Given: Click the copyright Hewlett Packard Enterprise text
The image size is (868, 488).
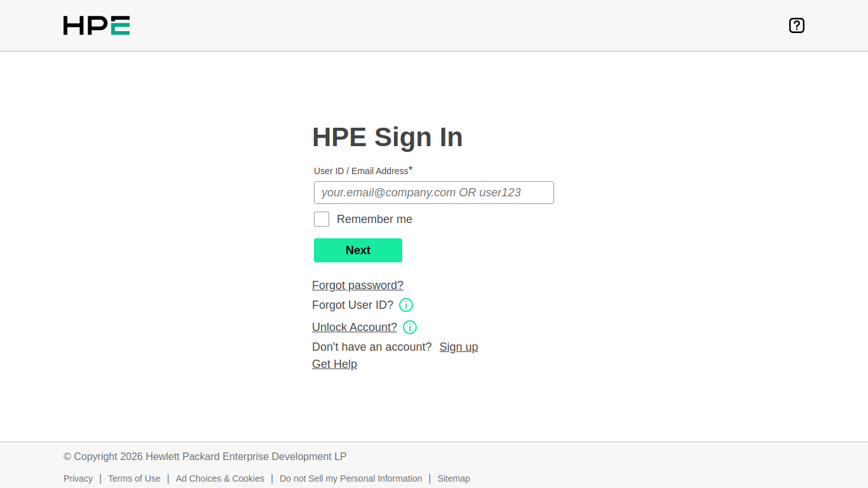Looking at the screenshot, I should 205,456.
